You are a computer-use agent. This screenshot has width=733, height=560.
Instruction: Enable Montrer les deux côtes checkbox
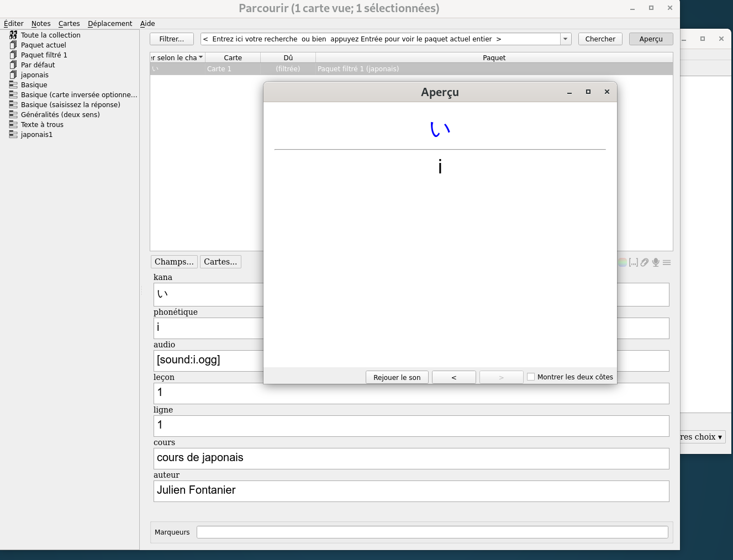531,377
